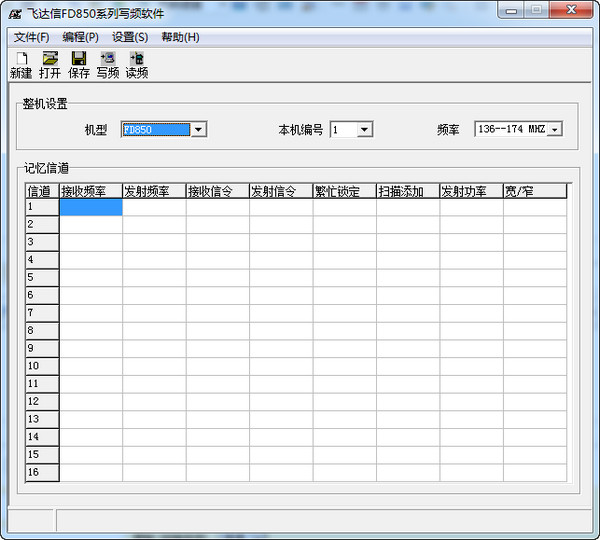600x540 pixels.
Task: Expand the 本机编号 dropdown arrow
Action: click(x=365, y=129)
